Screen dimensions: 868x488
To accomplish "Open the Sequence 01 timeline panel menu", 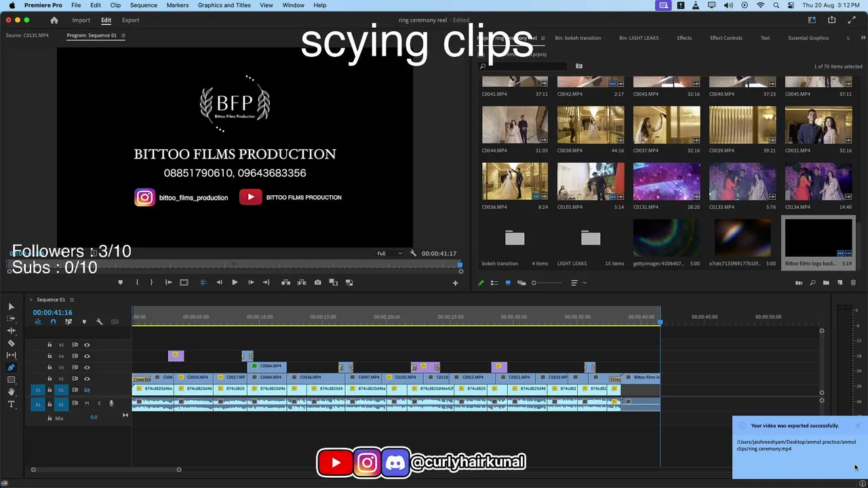I will click(72, 300).
